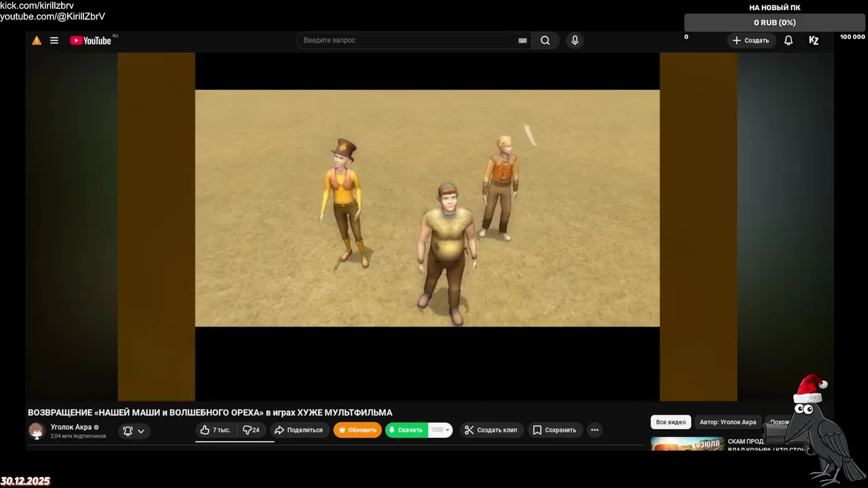Image resolution: width=868 pixels, height=488 pixels.
Task: Click the video title ВОЗВРАЩЕНИЕ «НАШЕЙ МАШИ»
Action: click(x=210, y=413)
